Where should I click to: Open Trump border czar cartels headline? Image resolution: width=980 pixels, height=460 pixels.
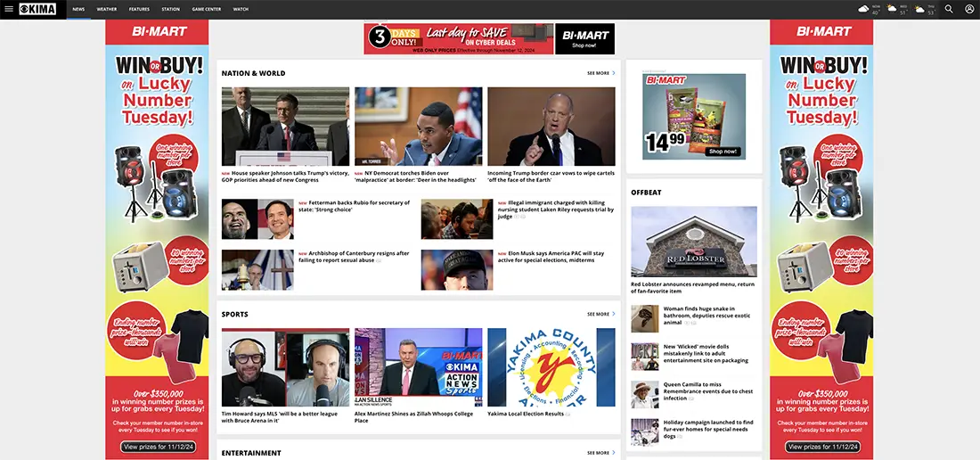551,177
